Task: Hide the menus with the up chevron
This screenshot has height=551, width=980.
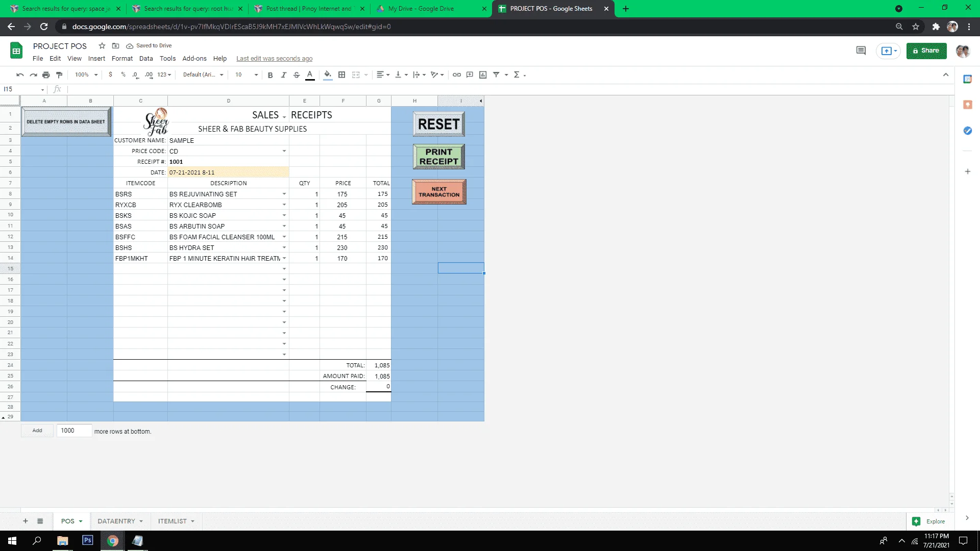Action: click(x=946, y=74)
